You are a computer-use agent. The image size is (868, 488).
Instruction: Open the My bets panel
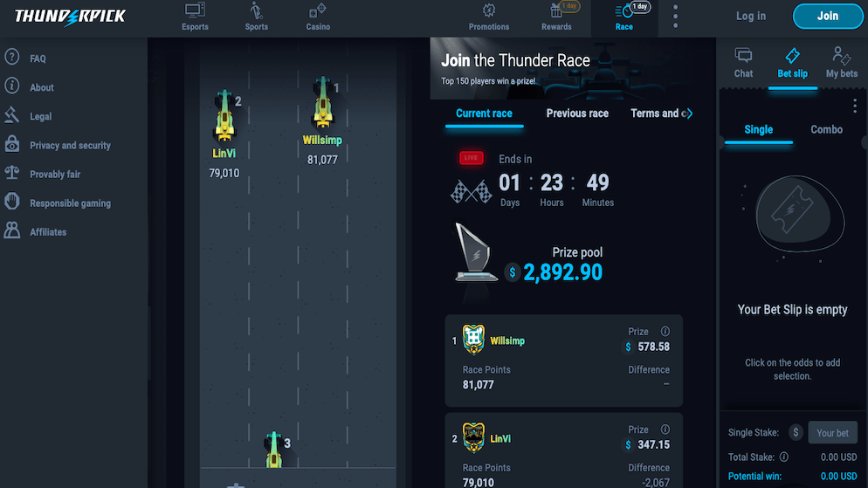click(x=842, y=63)
